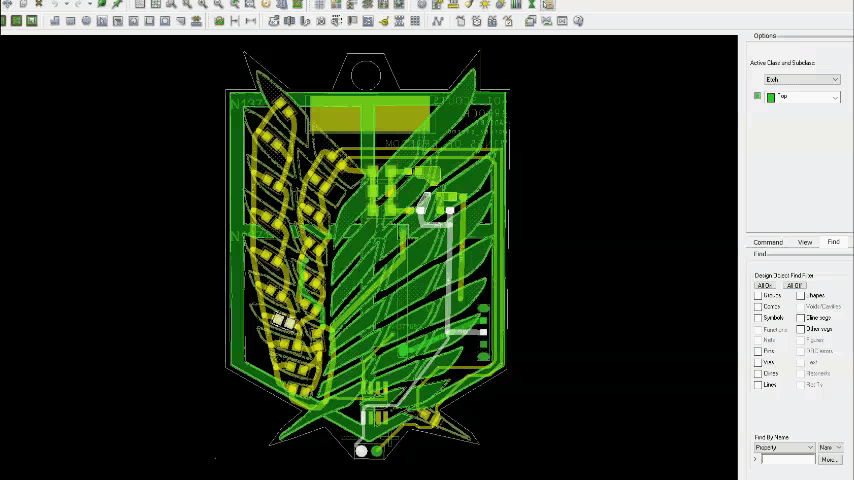Click the green hourglass toolbar icon
This screenshot has width=854, height=480.
tap(532, 4)
